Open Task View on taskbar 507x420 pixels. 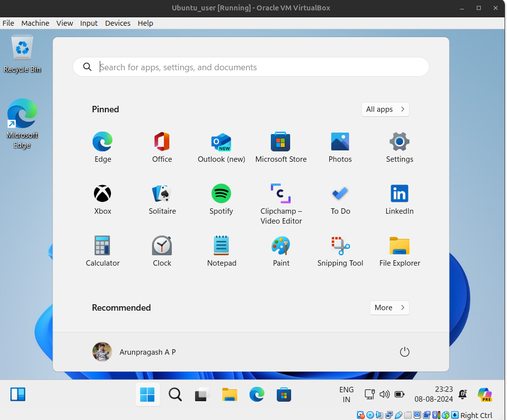(202, 394)
